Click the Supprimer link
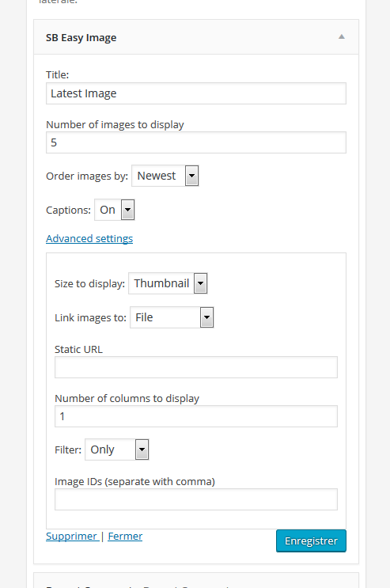Screen dimensions: 390x588 tap(72, 537)
